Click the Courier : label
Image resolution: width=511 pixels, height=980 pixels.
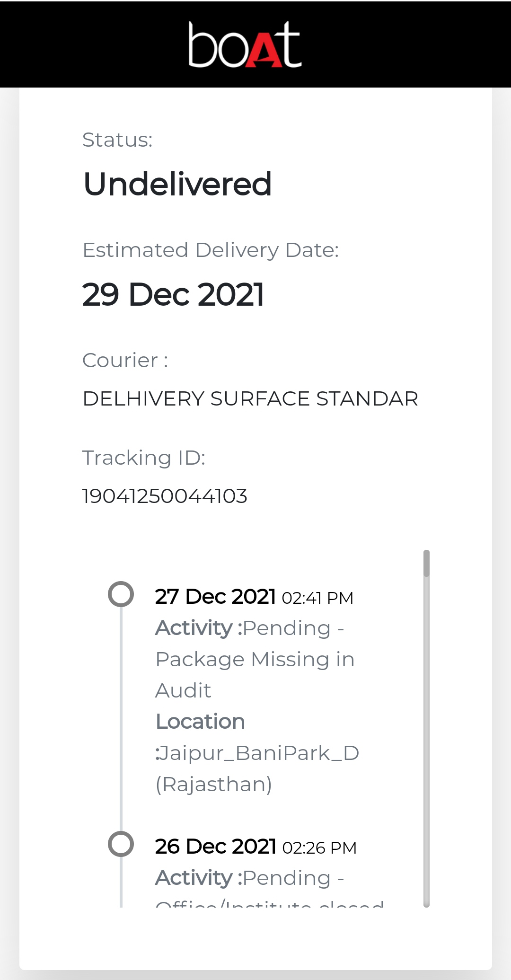(125, 361)
